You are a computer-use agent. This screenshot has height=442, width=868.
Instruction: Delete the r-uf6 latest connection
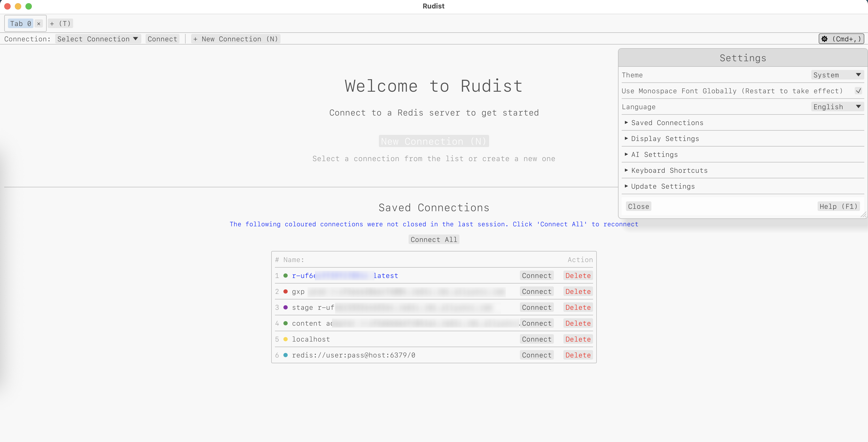pos(578,275)
